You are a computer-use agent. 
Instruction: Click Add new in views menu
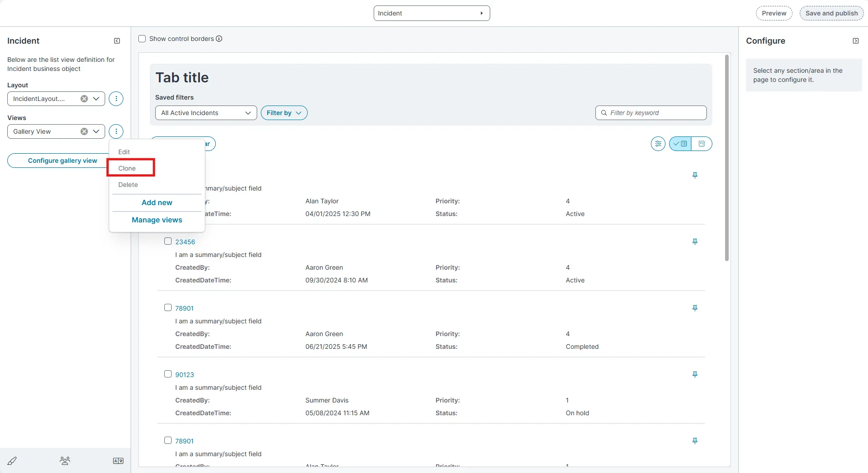tap(157, 202)
